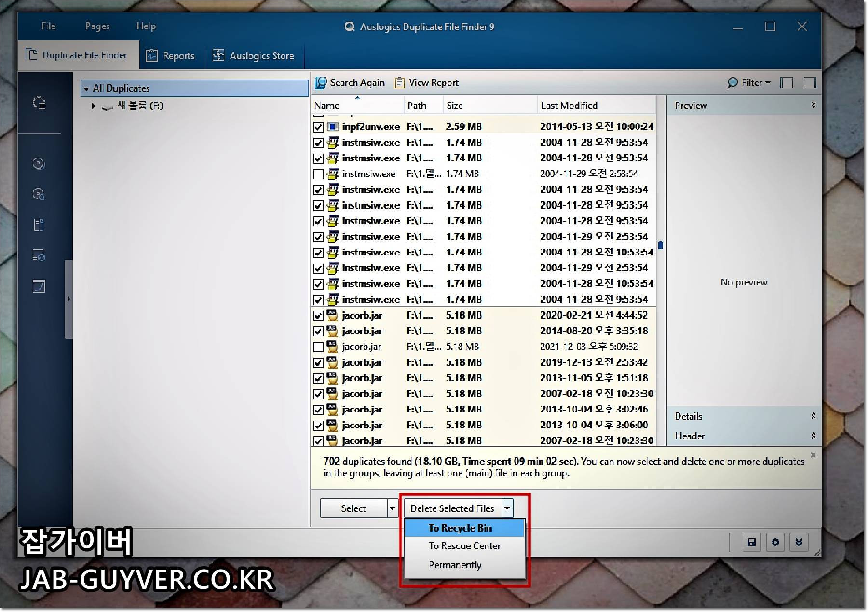Image resolution: width=868 pixels, height=612 pixels.
Task: Uncheck the jacorb.jar row dated 2013-10-04 오후 3:06:00
Action: click(318, 426)
